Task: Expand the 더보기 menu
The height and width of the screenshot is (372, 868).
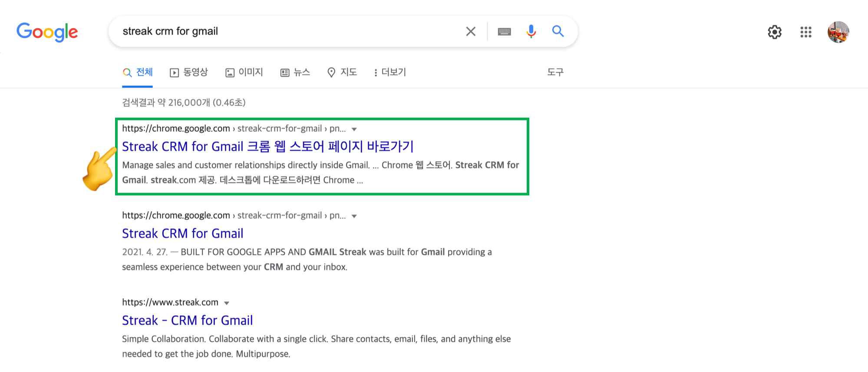Action: tap(390, 72)
